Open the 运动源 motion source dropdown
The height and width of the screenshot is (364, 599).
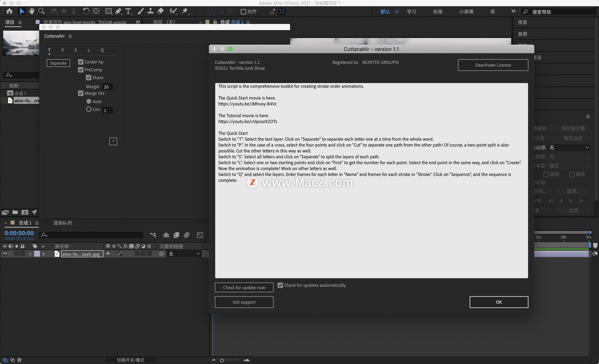point(569,148)
